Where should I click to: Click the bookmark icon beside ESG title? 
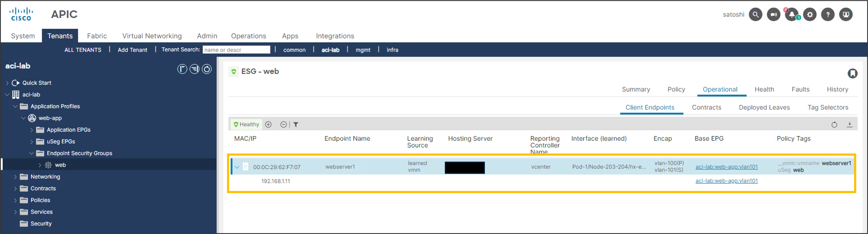pyautogui.click(x=853, y=73)
